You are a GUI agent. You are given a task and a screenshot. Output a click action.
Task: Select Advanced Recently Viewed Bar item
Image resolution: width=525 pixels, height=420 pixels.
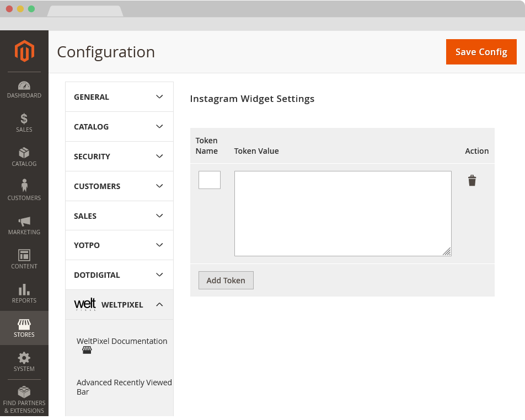coord(124,387)
